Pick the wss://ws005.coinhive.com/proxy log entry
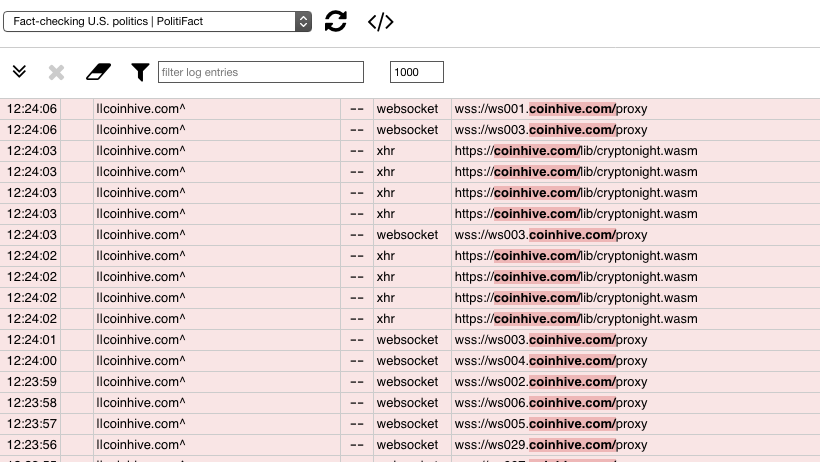 coord(551,423)
